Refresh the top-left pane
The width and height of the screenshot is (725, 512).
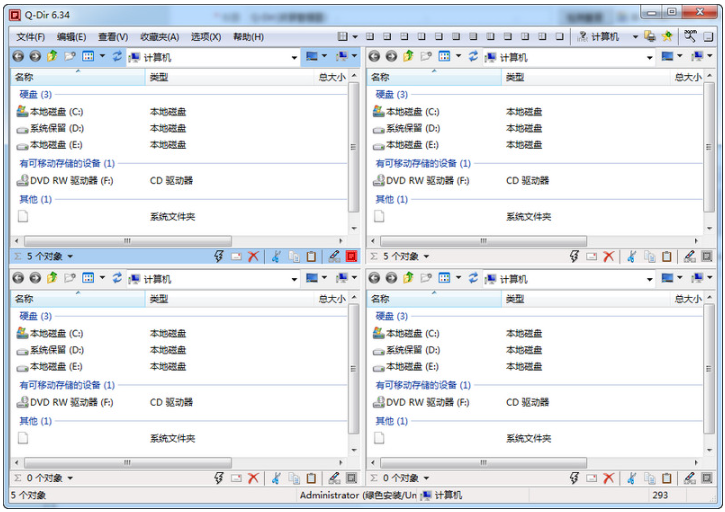click(x=117, y=56)
